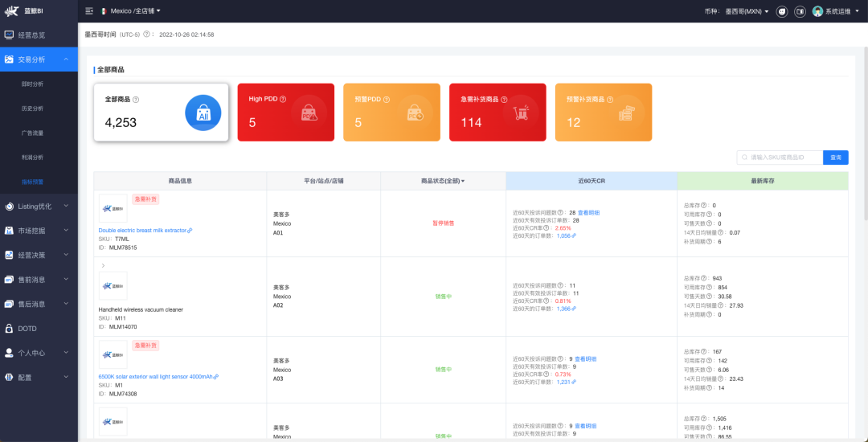The width and height of the screenshot is (868, 442).
Task: Open the Mexico store selector dropdown
Action: [x=131, y=11]
